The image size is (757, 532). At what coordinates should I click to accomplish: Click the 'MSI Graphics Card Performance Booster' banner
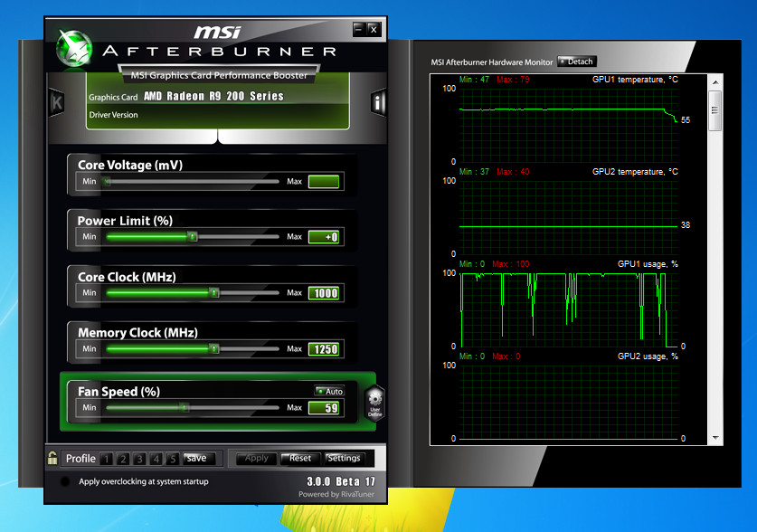coord(219,75)
